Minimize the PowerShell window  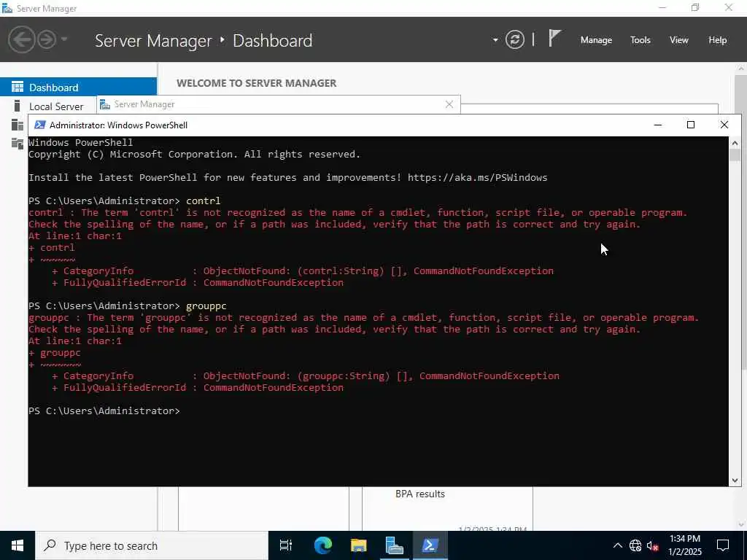[x=658, y=125]
